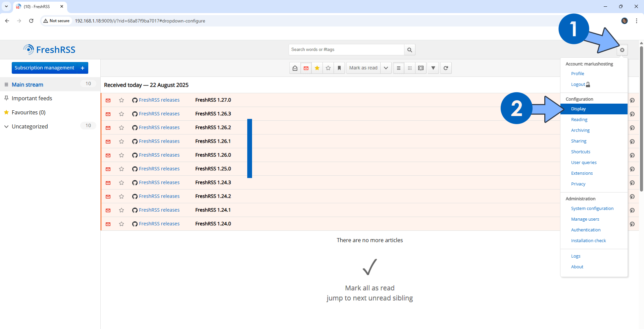
Task: Switch to reader view icon
Action: coord(421,68)
